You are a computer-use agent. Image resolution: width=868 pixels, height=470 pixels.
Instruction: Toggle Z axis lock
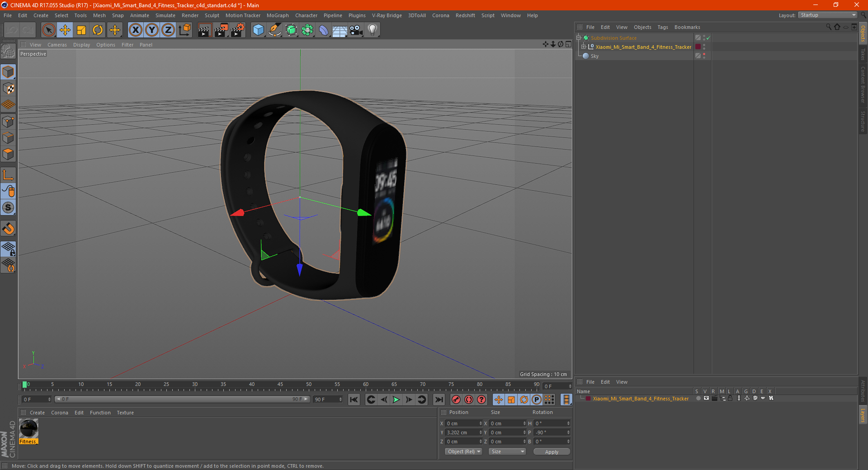click(168, 30)
